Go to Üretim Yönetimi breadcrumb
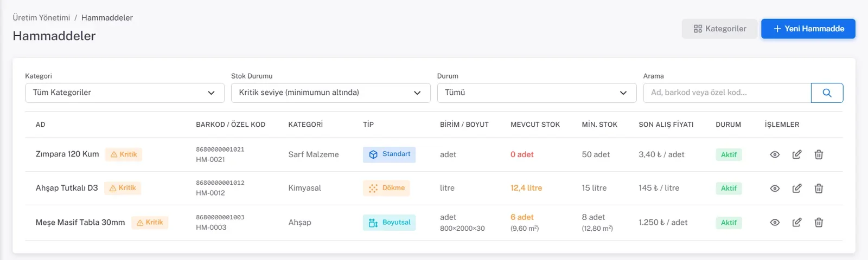Screen dimensions: 868x260 click(41, 17)
